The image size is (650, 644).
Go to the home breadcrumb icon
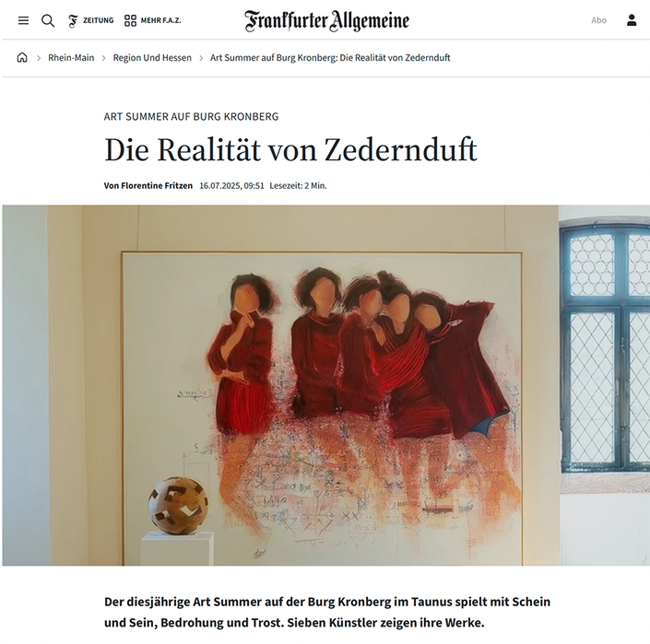click(22, 57)
